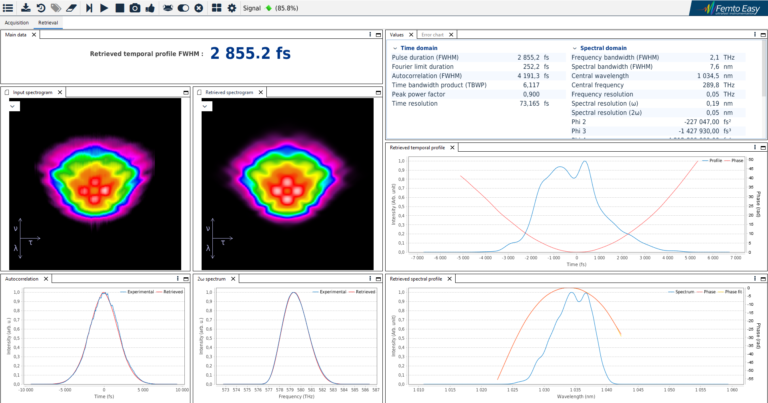768x403 pixels.
Task: Collapse the Spectral domain section
Action: (x=574, y=48)
